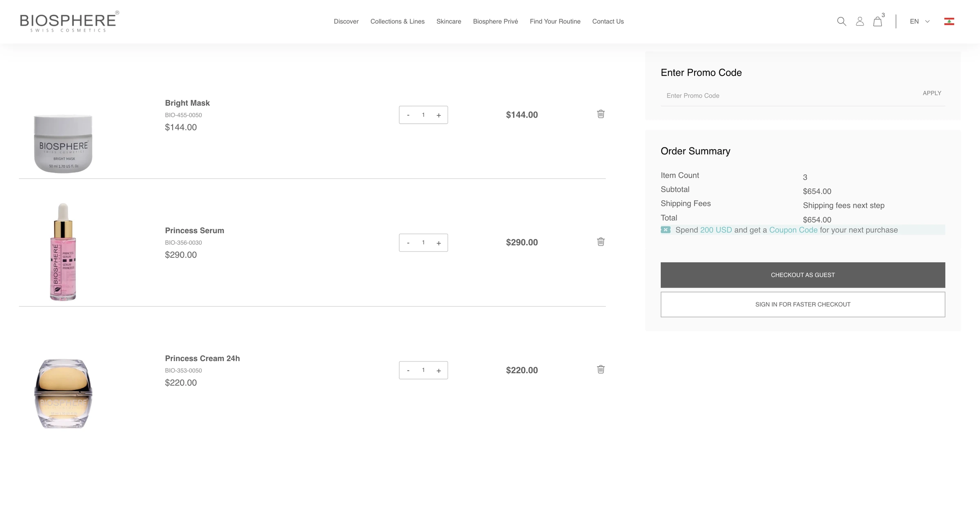Click the bold $144.00 line total
The image size is (980, 522).
coord(522,115)
